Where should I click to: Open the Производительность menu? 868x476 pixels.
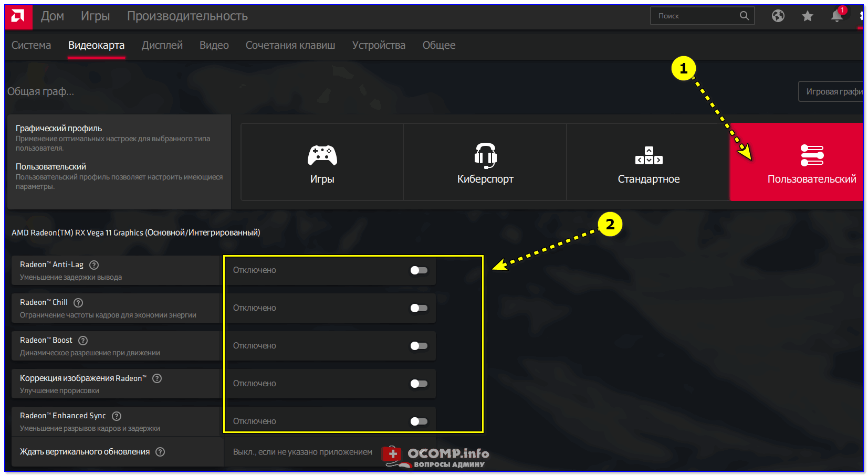point(187,16)
